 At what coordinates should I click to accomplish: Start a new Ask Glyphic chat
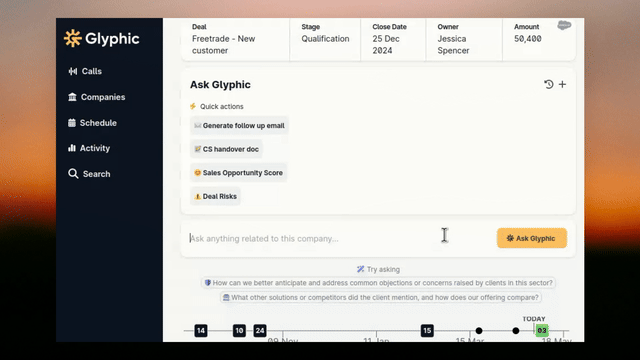point(562,84)
